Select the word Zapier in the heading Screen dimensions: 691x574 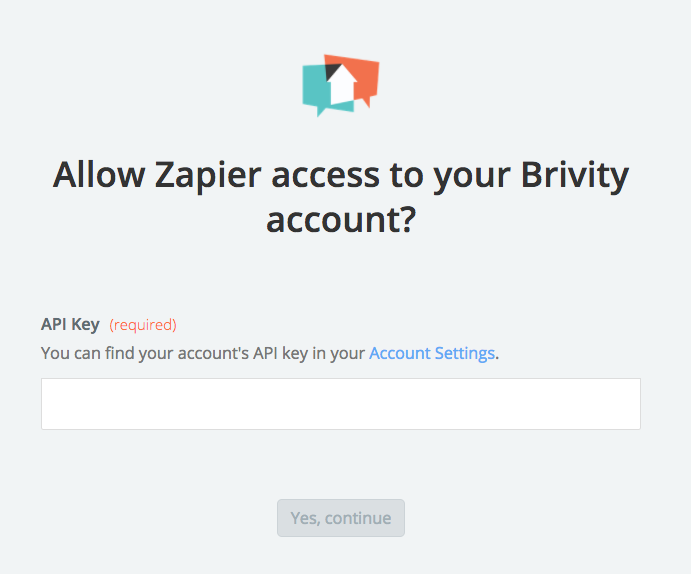[208, 176]
